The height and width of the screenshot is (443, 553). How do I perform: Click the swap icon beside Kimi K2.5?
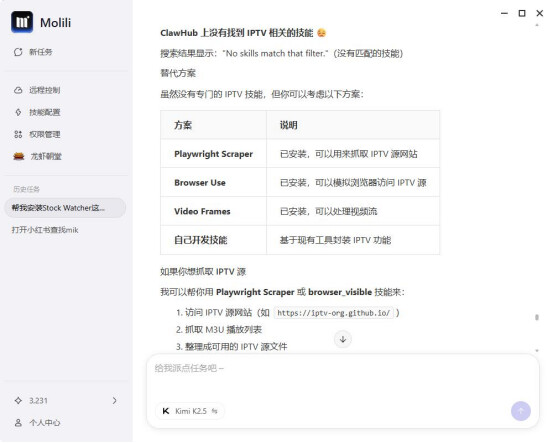[x=214, y=411]
